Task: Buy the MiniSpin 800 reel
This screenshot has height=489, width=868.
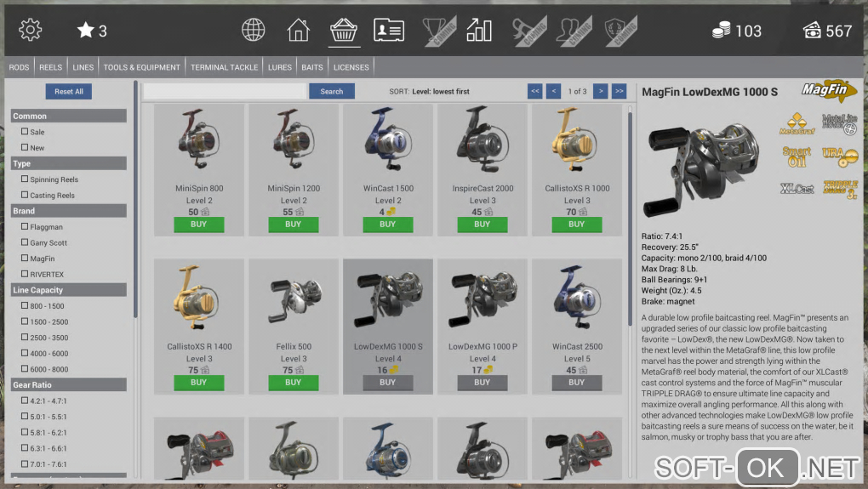Action: coord(199,224)
